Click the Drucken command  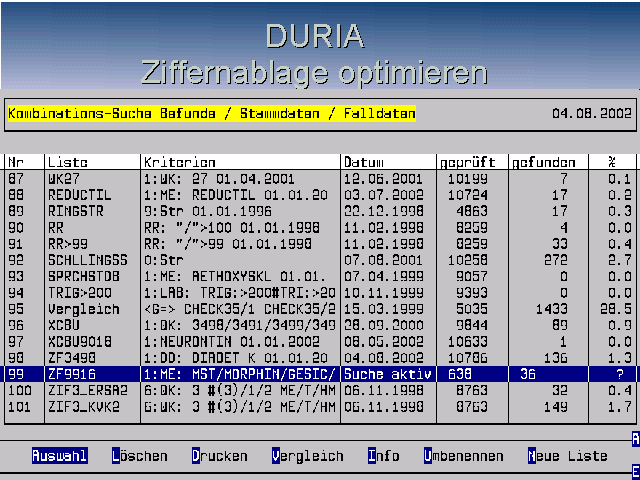[x=220, y=456]
